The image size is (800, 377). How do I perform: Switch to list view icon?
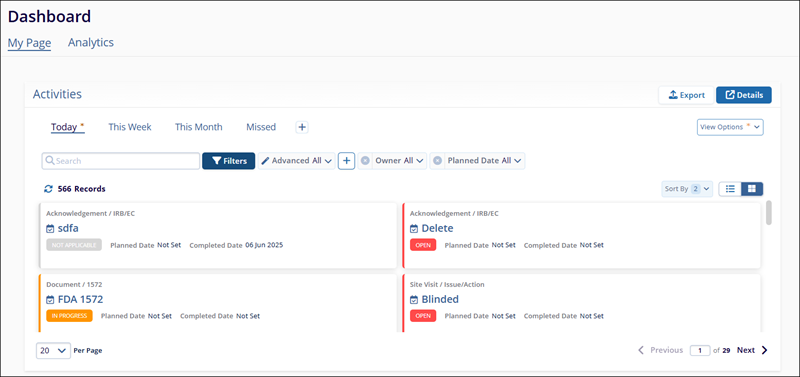coord(730,189)
